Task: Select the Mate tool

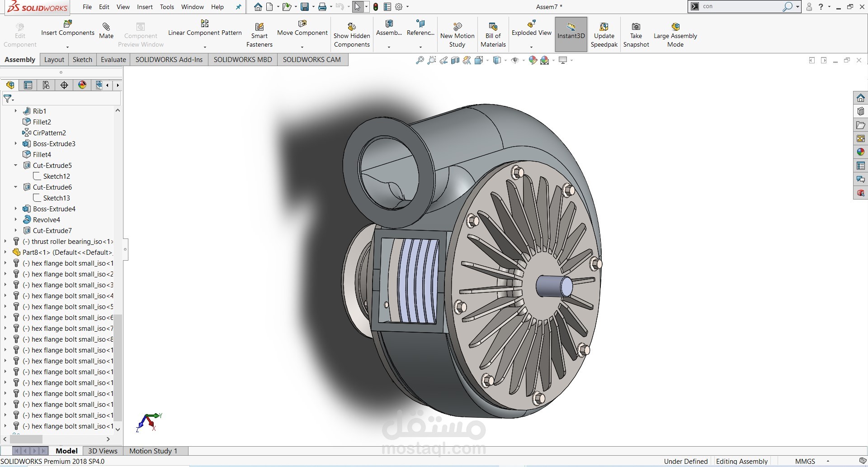Action: click(106, 31)
